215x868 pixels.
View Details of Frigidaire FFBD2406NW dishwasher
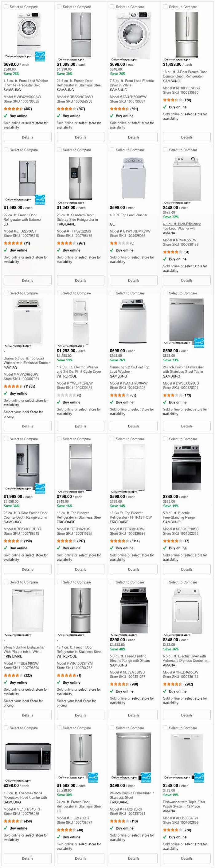pyautogui.click(x=28, y=715)
